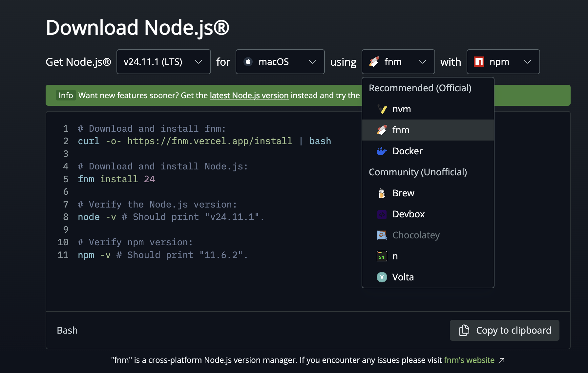
Task: Click the rocket icon in fnm selector
Action: (x=374, y=62)
